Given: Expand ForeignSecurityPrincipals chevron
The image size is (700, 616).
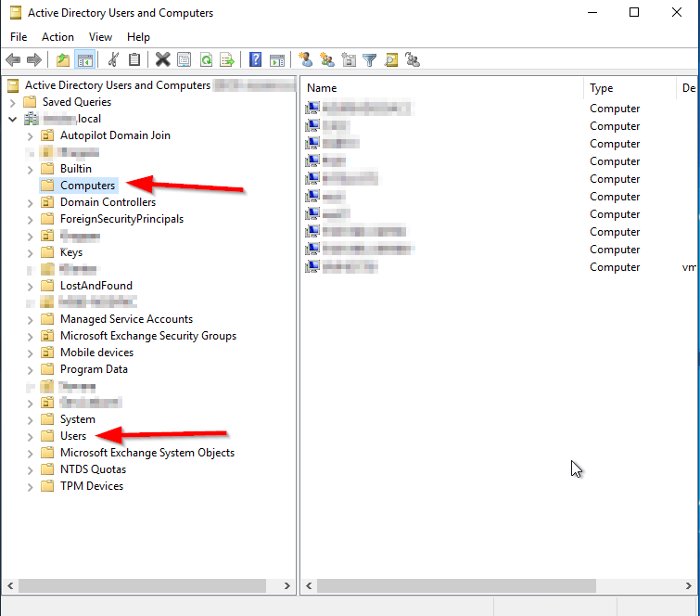Looking at the screenshot, I should [x=30, y=219].
